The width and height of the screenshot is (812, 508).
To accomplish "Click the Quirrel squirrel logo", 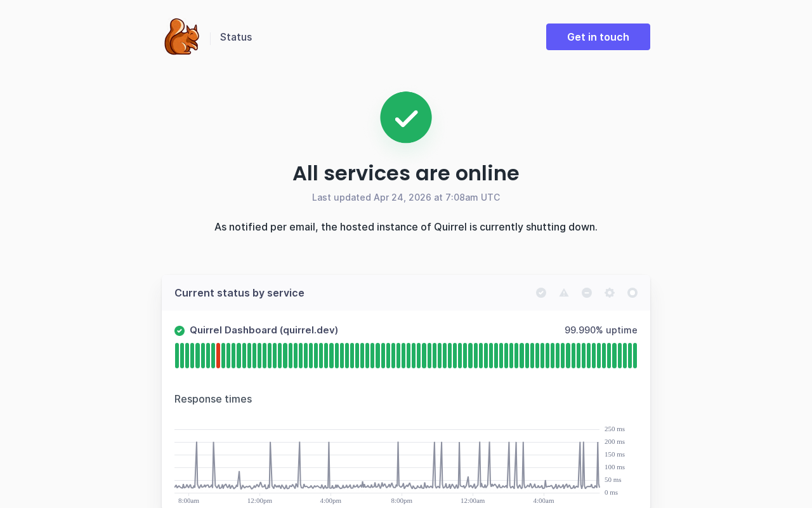I will click(181, 37).
